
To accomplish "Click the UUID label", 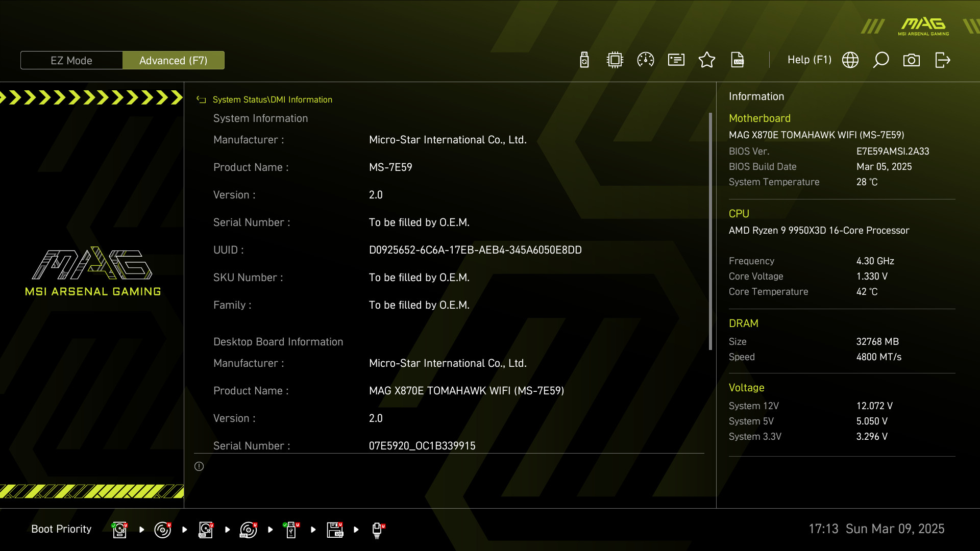I will (x=228, y=250).
